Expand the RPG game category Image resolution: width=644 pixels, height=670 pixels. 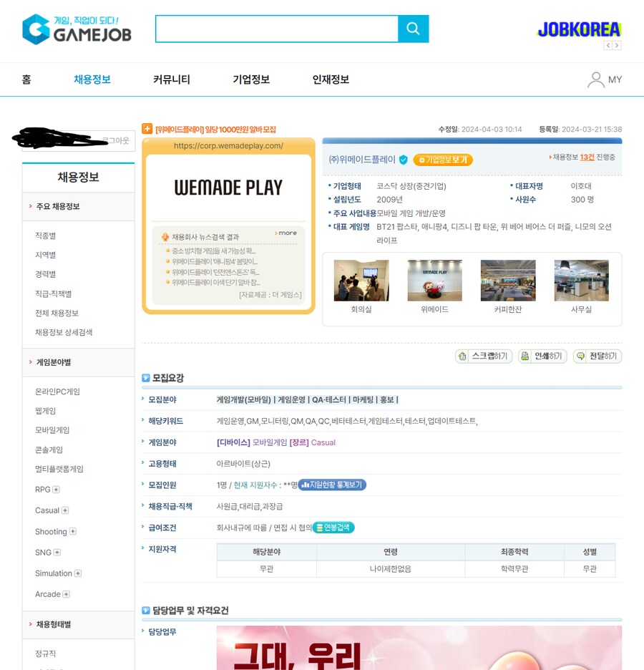point(57,489)
